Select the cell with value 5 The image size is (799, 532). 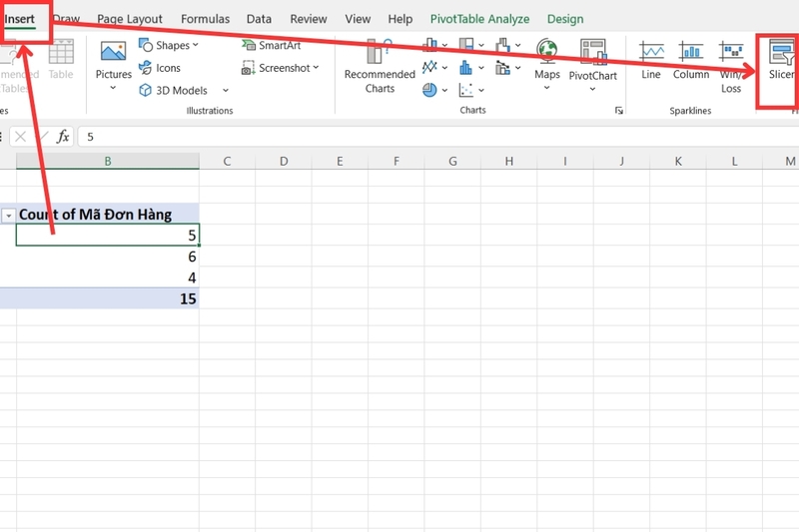pos(108,235)
